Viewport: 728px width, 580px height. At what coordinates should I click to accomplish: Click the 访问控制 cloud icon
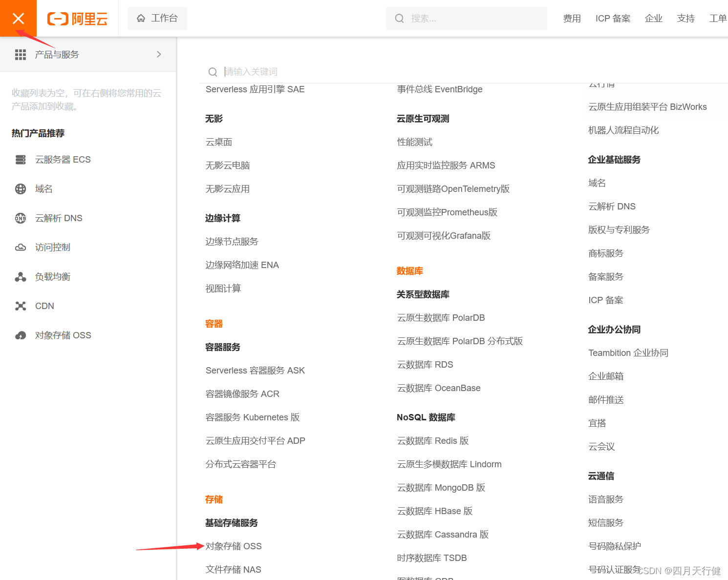pyautogui.click(x=21, y=248)
